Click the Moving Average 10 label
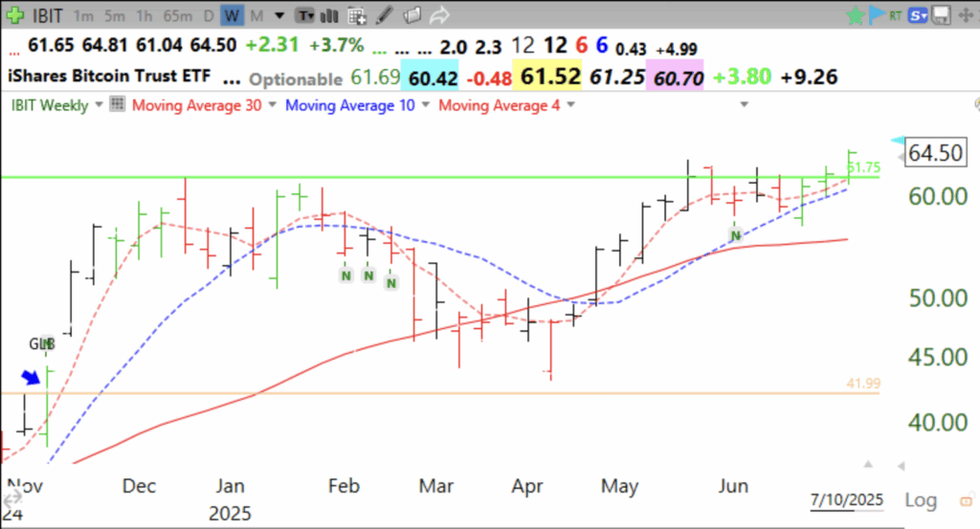Viewport: 980px width, 529px height. 350,105
